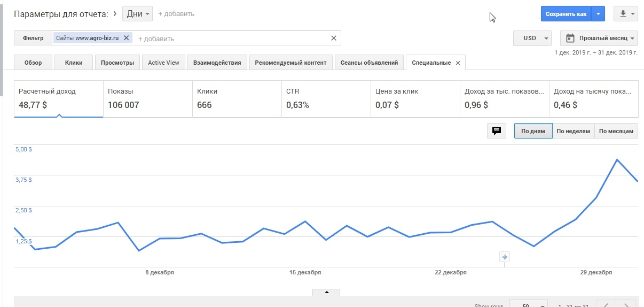Select the Показы metric card
Image resolution: width=644 pixels, height=307 pixels.
click(147, 99)
